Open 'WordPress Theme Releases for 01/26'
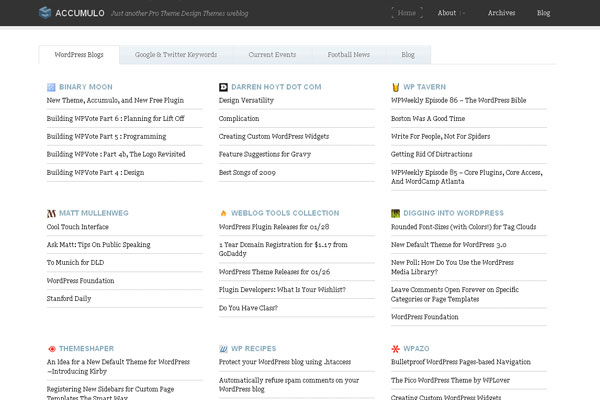The image size is (600, 400). point(274,272)
